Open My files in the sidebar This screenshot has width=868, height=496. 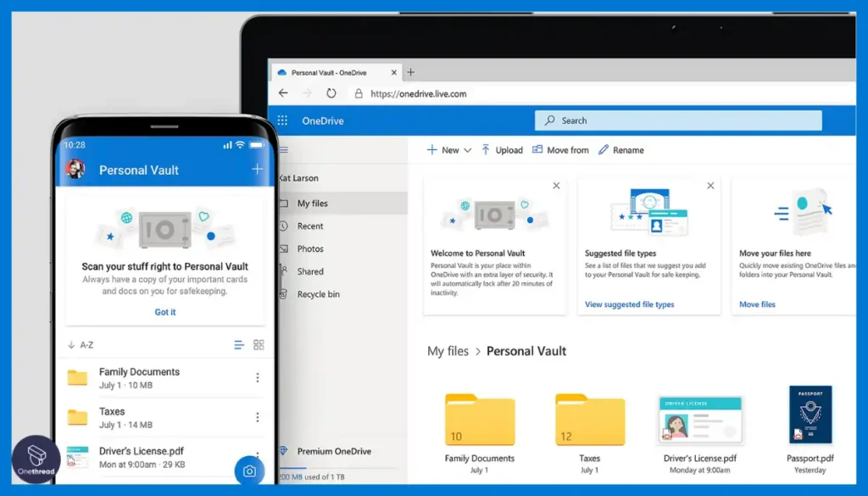coord(342,203)
